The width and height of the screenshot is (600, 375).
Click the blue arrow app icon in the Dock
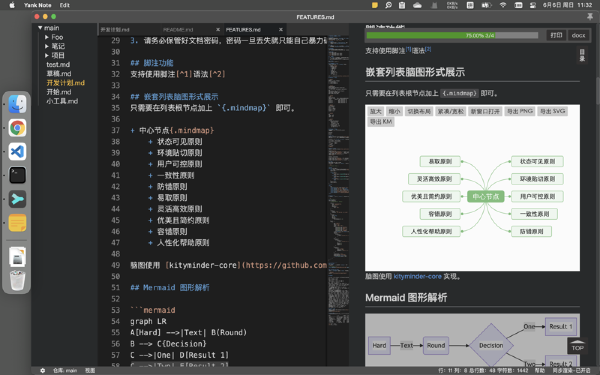(17, 199)
